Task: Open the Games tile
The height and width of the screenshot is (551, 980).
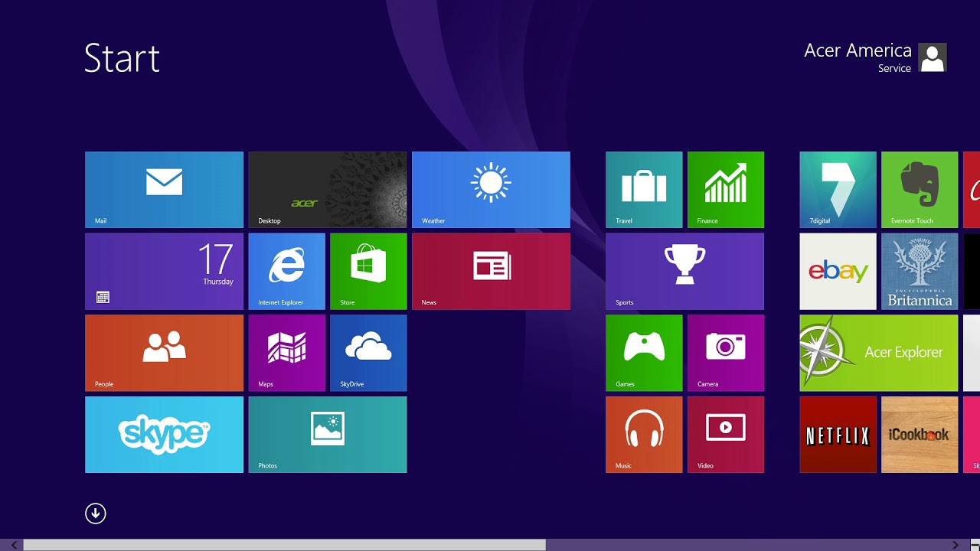Action: tap(644, 353)
